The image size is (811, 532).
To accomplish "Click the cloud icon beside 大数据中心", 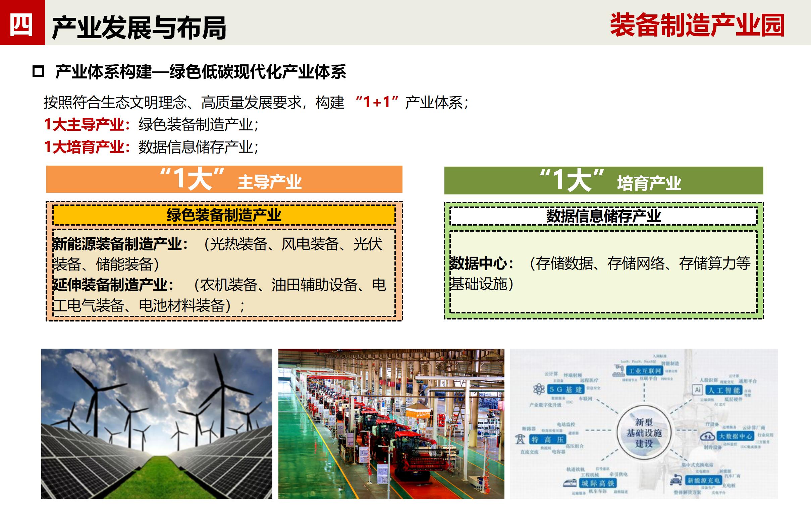I will (x=708, y=436).
